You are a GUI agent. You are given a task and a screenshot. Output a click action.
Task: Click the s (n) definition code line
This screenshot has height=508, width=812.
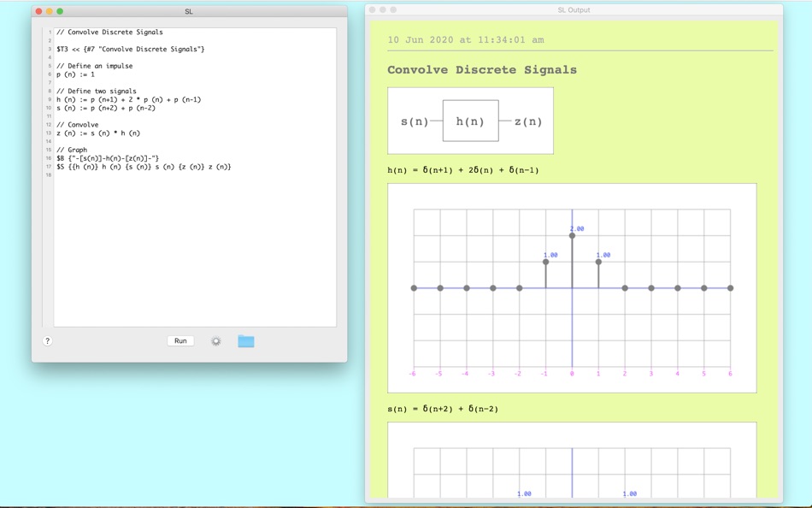(x=106, y=108)
